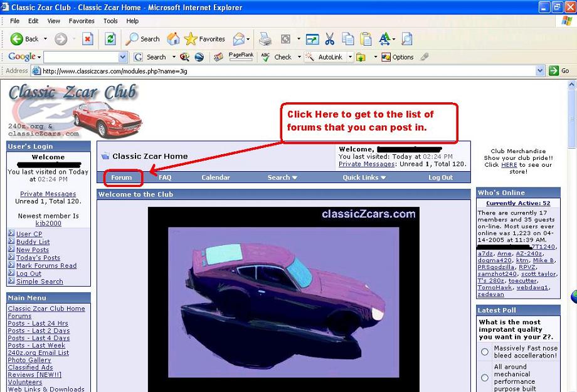
Task: Open Classified Ads in Main Menu
Action: pos(31,368)
